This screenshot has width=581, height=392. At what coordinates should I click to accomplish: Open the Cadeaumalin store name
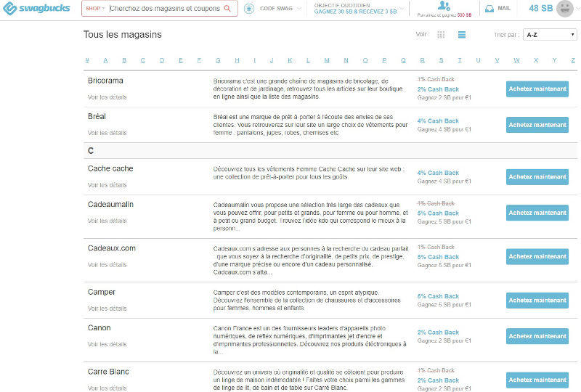pos(110,204)
